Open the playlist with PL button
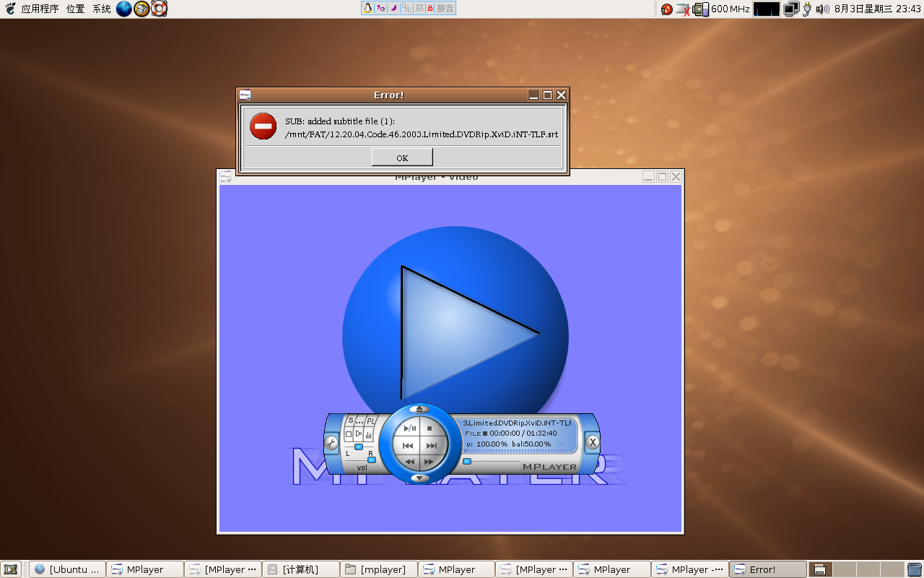The image size is (924, 578). coord(371,420)
